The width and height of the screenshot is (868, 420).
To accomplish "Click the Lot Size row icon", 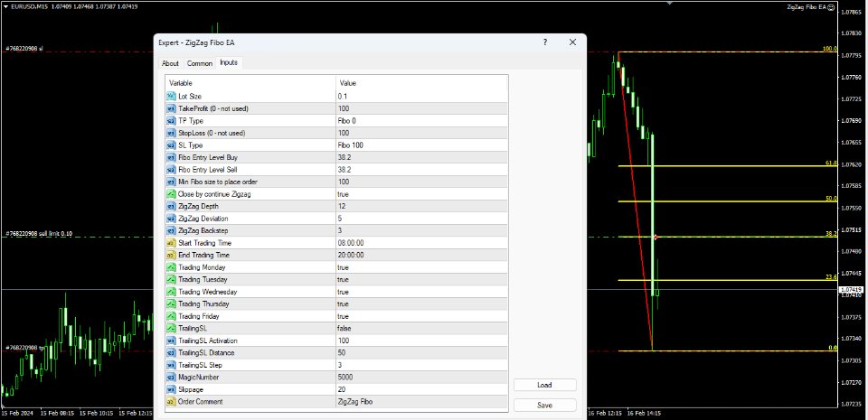I will [171, 96].
